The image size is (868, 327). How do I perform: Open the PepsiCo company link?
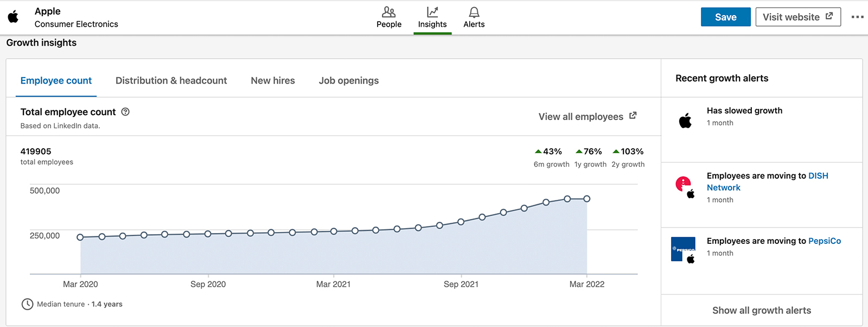(x=825, y=241)
